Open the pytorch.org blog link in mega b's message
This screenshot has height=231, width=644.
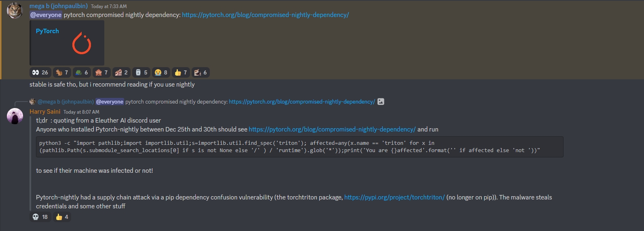265,15
